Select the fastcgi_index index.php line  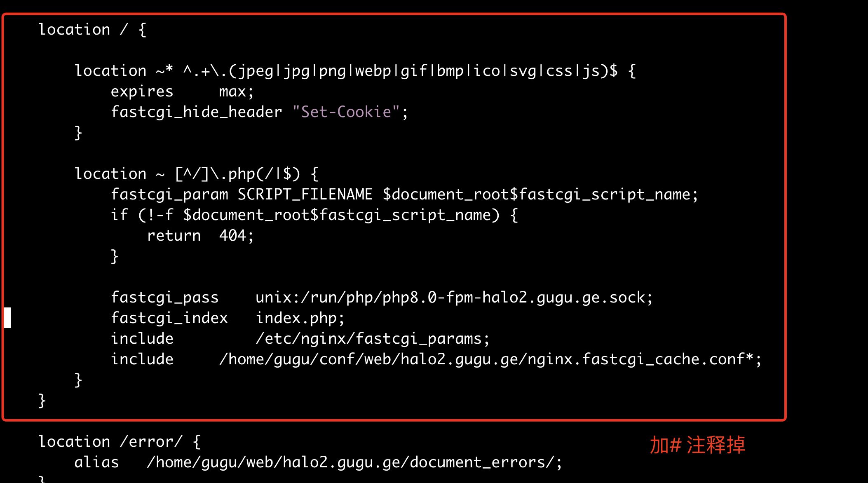point(232,318)
